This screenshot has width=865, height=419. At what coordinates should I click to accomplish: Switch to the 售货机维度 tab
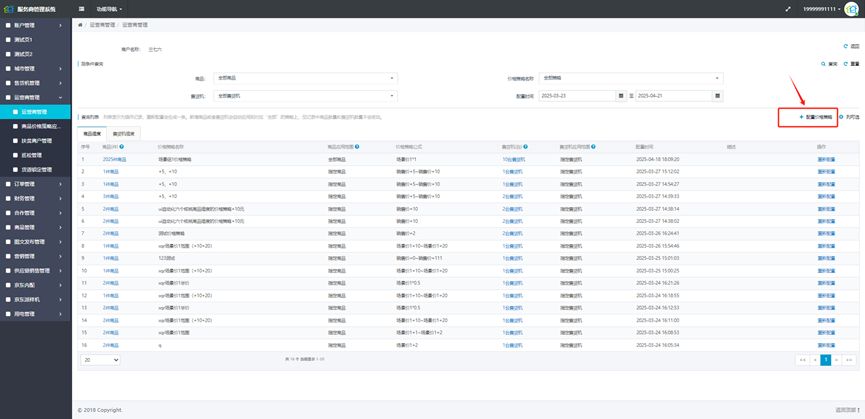pos(124,133)
